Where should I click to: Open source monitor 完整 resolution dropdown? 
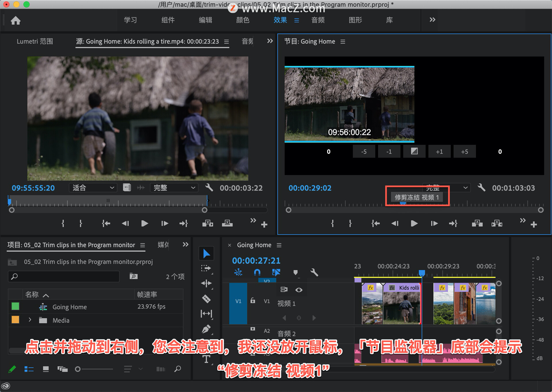coord(174,188)
